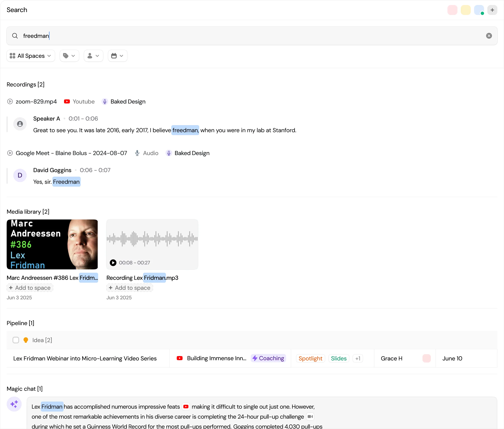Image resolution: width=504 pixels, height=429 pixels.
Task: Add Recording Lex Fridman.mp3 to space
Action: pyautogui.click(x=130, y=288)
